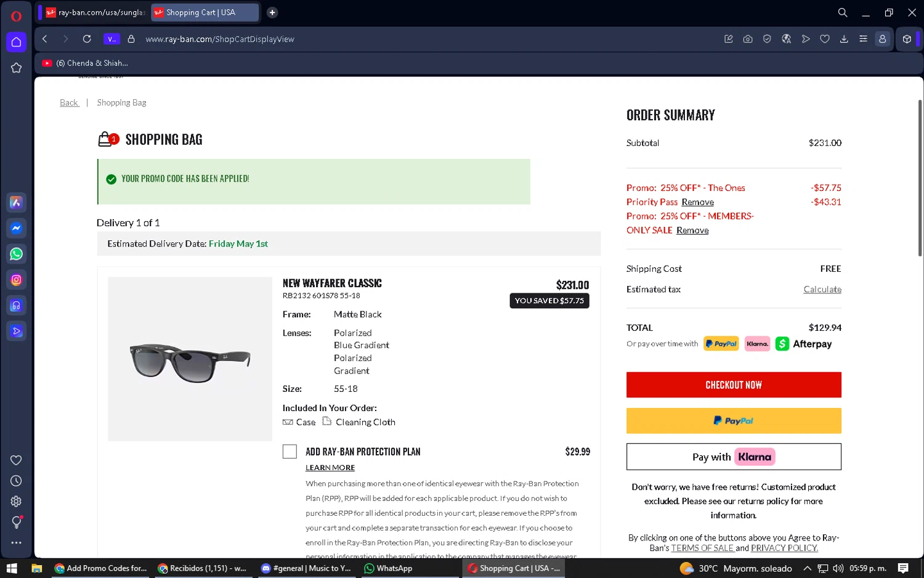This screenshot has width=924, height=578.
Task: Remove the Priority Pass promo
Action: click(697, 202)
